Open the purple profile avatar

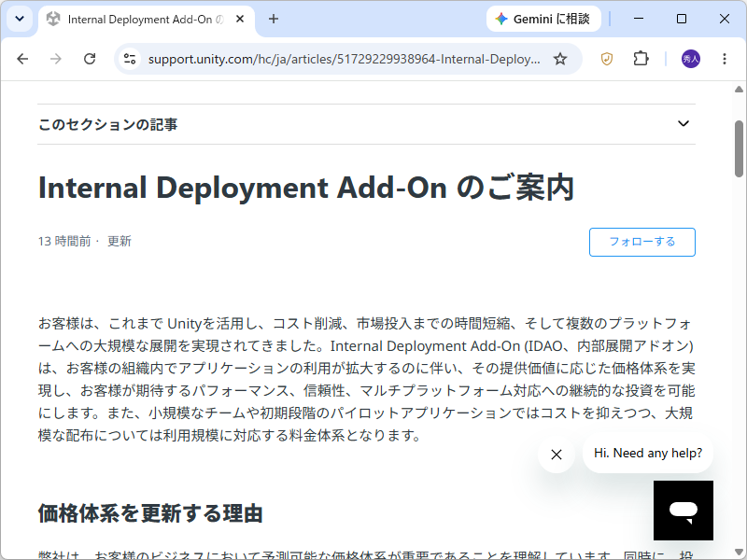[690, 59]
